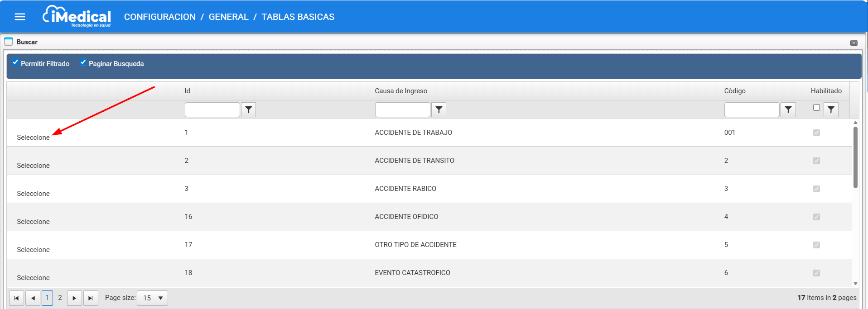Jump to last page of results

[x=91, y=298]
